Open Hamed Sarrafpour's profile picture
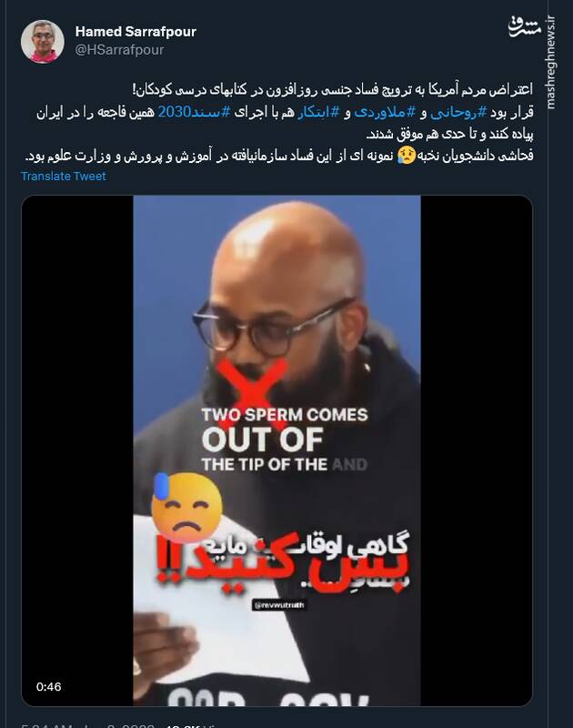Screen dimensions: 573x728 point(42,41)
